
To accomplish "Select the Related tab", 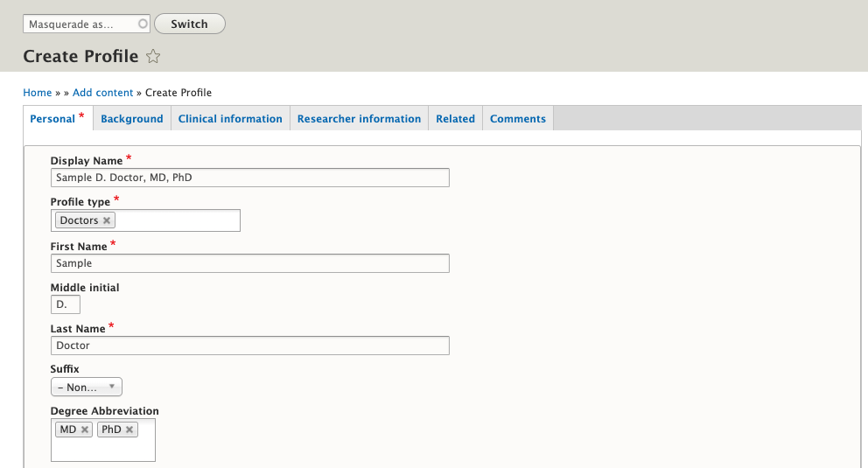I will pos(455,119).
